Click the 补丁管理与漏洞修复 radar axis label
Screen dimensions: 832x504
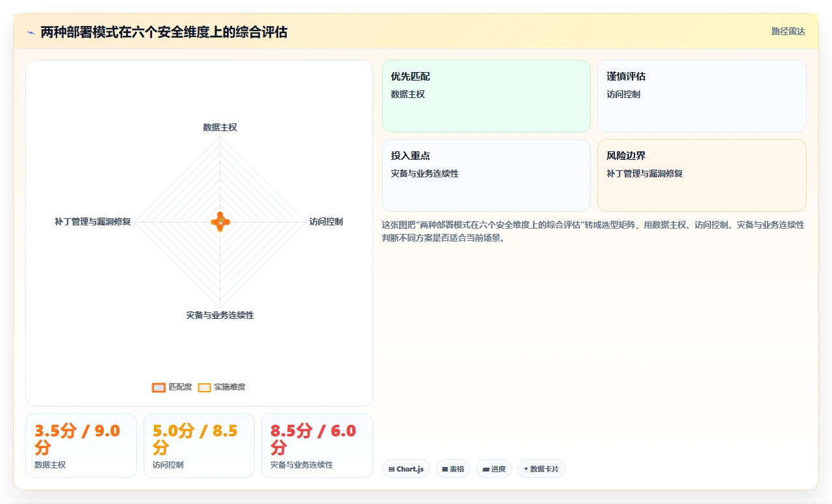pos(93,221)
